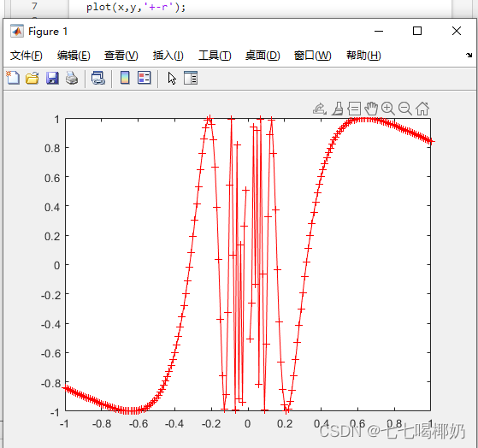Insert a colorbar from the toolbar
Screen dimensions: 478x448
[x=125, y=78]
